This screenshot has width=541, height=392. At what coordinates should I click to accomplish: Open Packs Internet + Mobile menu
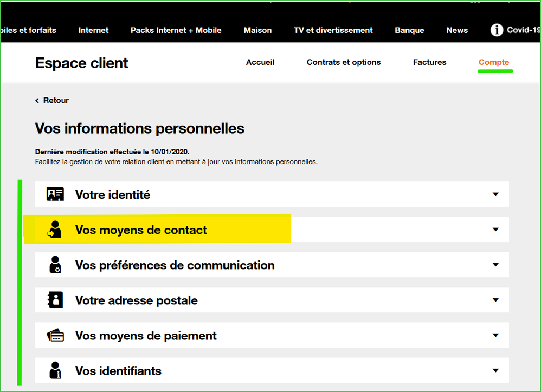(x=176, y=30)
